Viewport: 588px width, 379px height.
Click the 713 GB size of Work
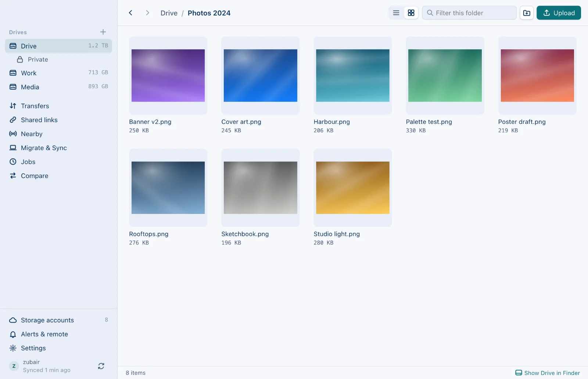[98, 72]
